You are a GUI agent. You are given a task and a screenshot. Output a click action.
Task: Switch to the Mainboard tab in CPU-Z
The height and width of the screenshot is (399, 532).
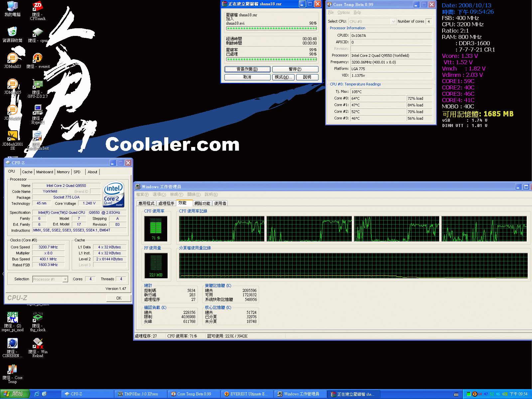tap(45, 172)
